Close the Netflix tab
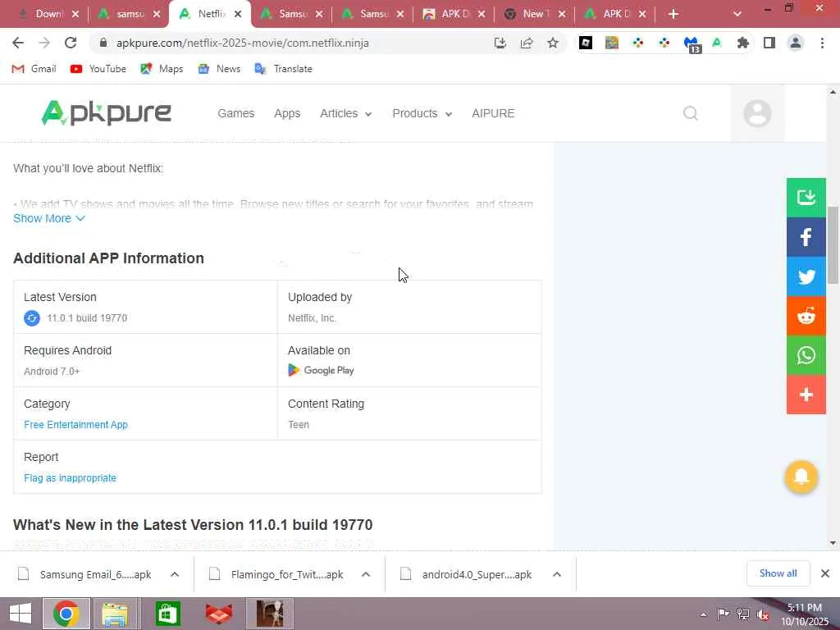 [x=238, y=14]
